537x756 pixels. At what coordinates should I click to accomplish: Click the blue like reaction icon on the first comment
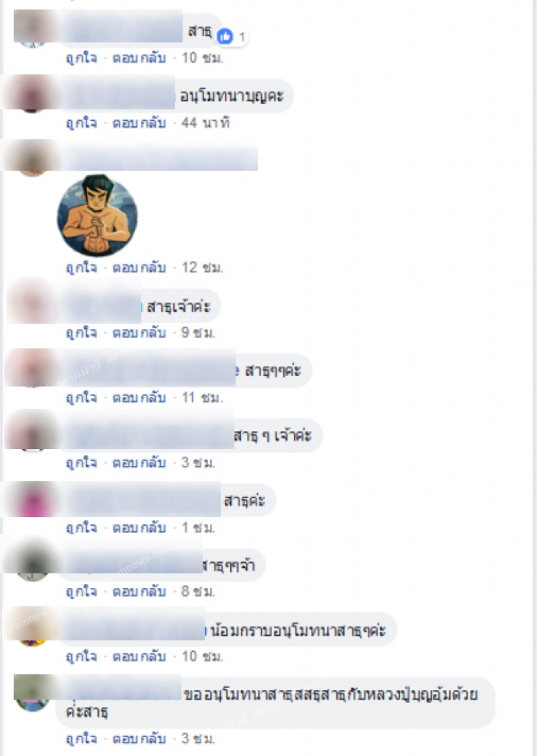pos(225,36)
